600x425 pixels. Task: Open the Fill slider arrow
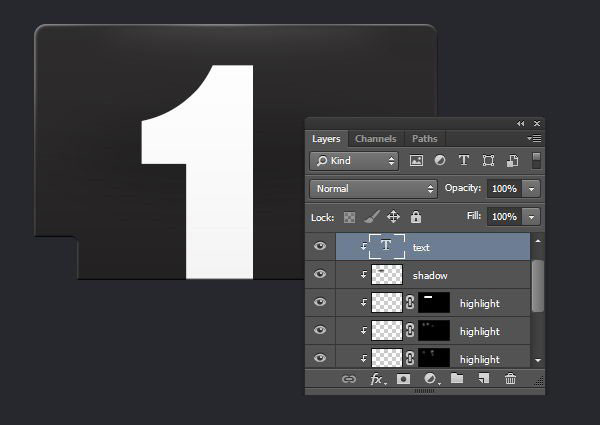coord(531,217)
